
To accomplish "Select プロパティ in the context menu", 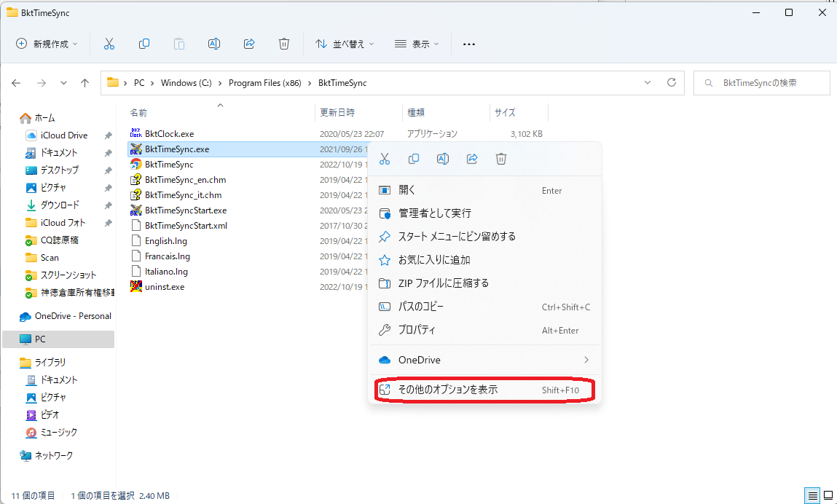I will point(484,330).
